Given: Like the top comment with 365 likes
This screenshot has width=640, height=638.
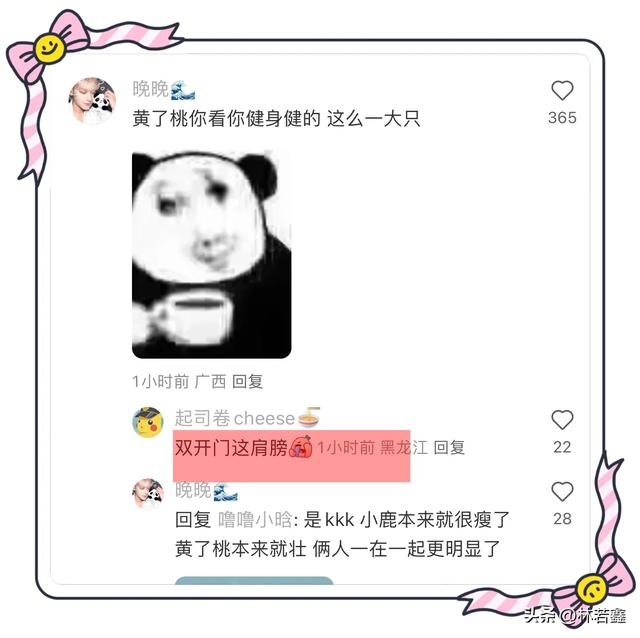Looking at the screenshot, I should (562, 90).
